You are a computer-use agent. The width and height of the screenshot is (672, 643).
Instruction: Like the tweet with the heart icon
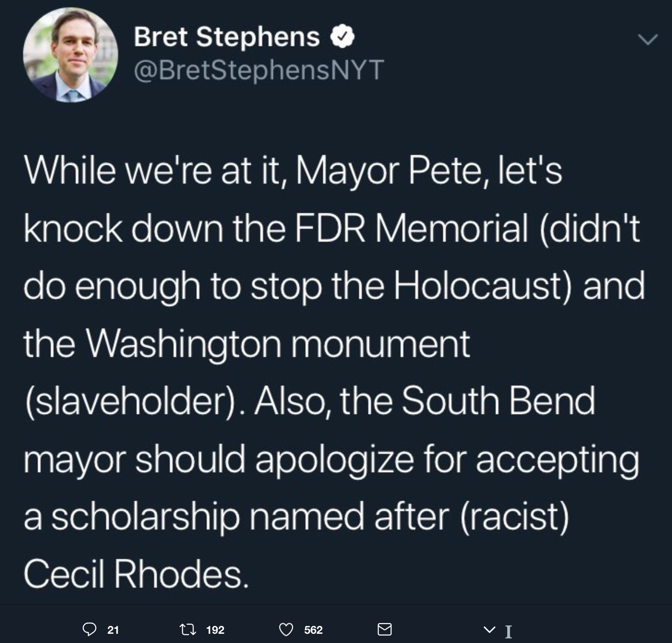pyautogui.click(x=287, y=629)
